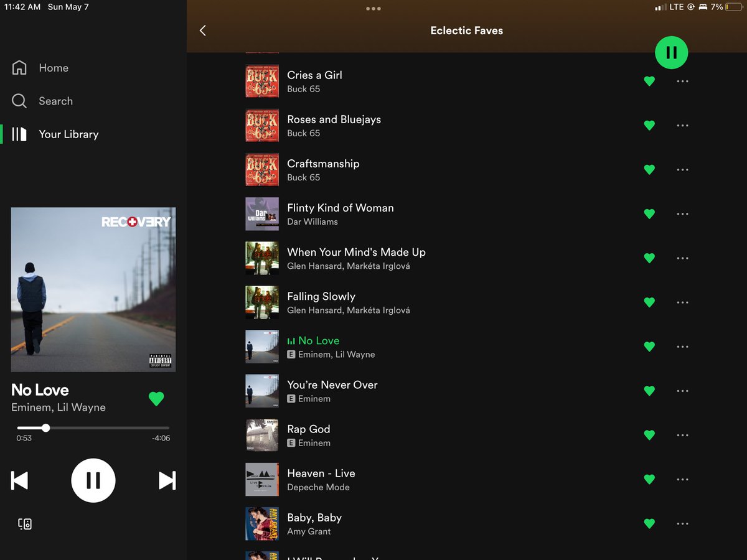The height and width of the screenshot is (560, 747).
Task: Go back using the left chevron arrow
Action: (x=202, y=30)
